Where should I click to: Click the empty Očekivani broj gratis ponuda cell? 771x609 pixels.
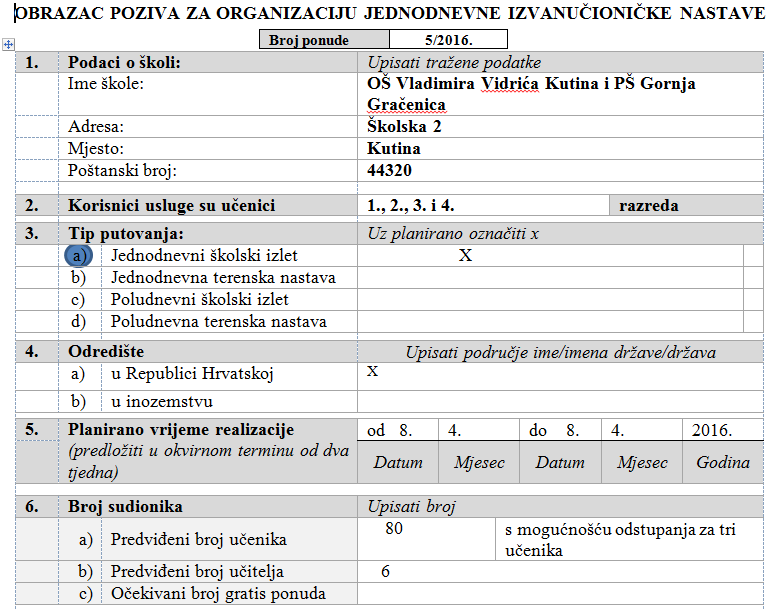(x=561, y=593)
